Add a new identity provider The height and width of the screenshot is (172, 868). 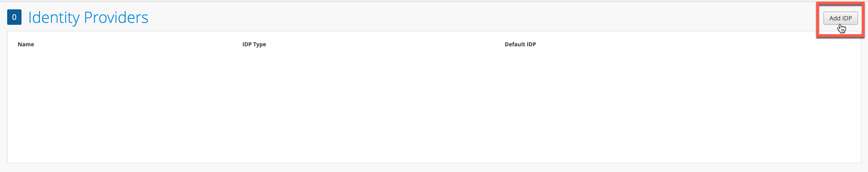840,18
